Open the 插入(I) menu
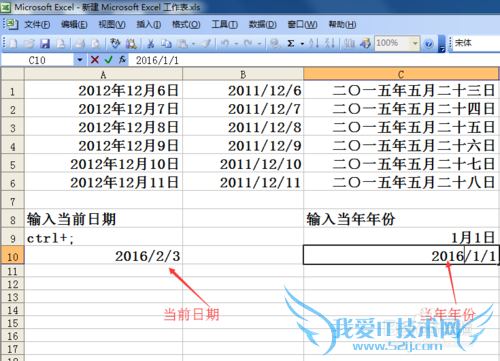 [x=149, y=24]
